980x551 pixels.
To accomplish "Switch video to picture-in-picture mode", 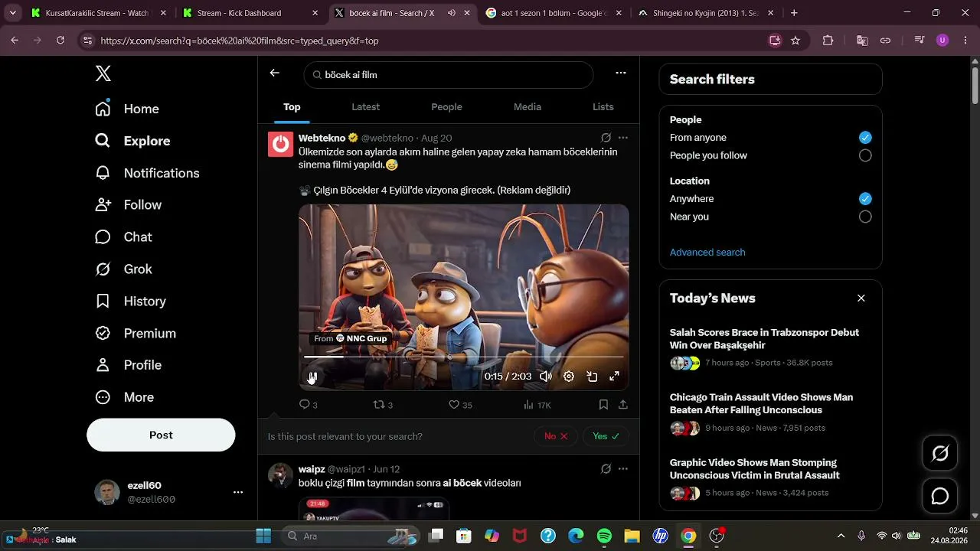I will [x=592, y=377].
